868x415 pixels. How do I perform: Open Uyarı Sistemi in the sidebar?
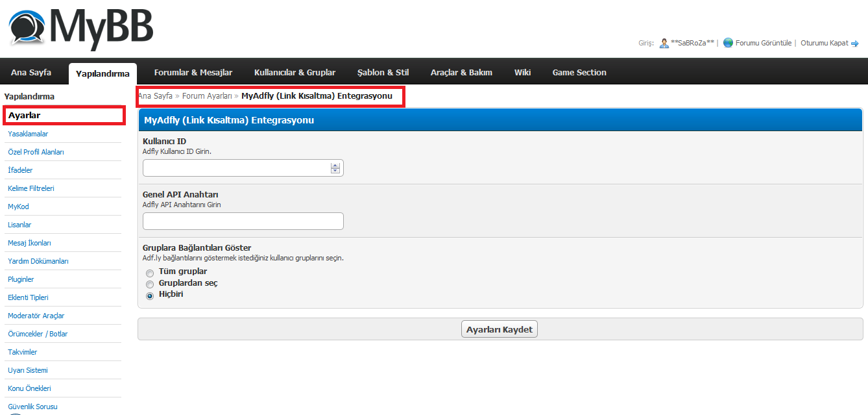(x=28, y=370)
